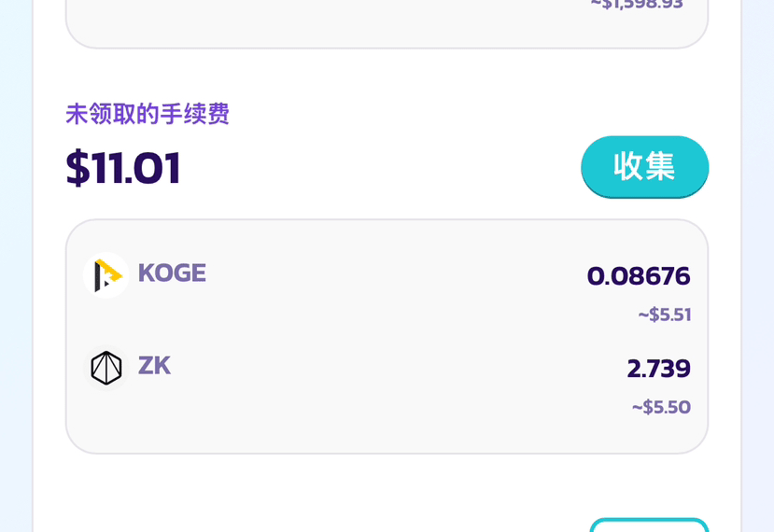Click the 2.739 ZK fee amount
The image size is (774, 532).
pyautogui.click(x=658, y=368)
